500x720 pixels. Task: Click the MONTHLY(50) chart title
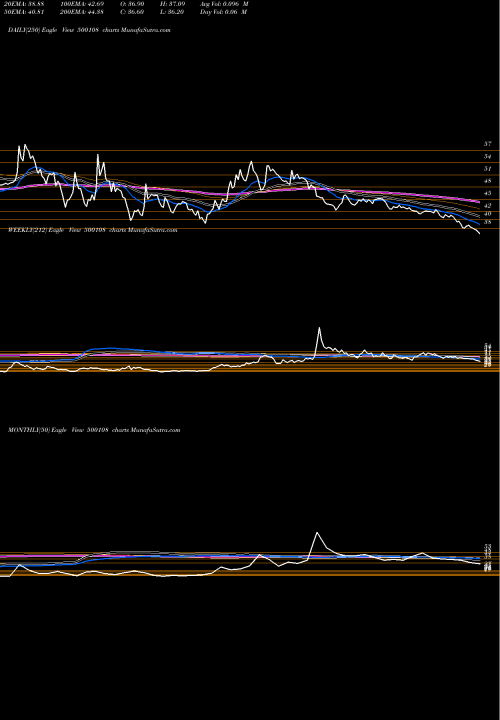(94, 430)
